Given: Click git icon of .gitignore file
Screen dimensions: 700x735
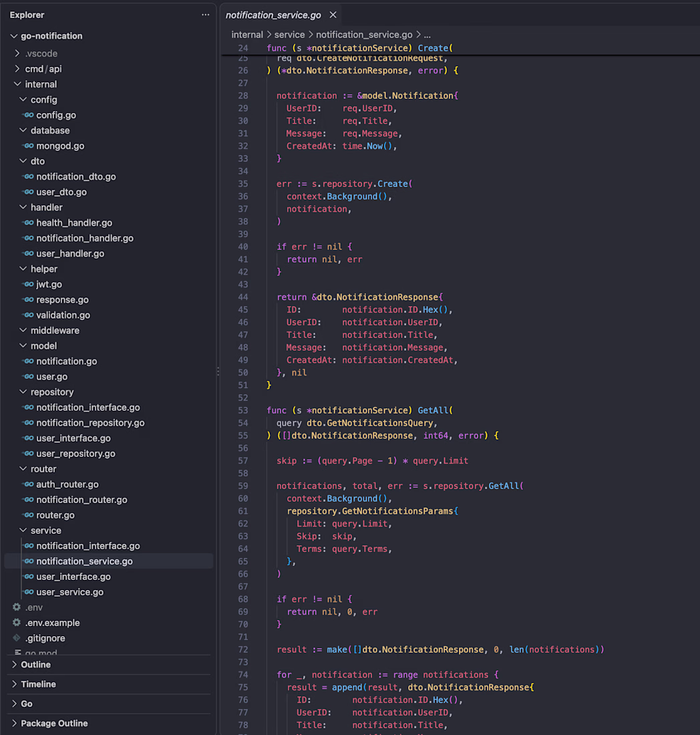Looking at the screenshot, I should point(17,638).
